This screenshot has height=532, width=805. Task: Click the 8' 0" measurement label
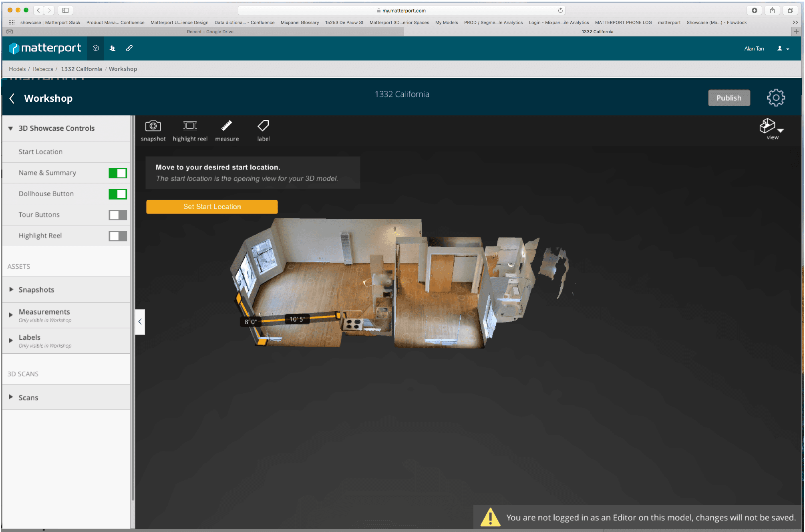[x=251, y=322]
